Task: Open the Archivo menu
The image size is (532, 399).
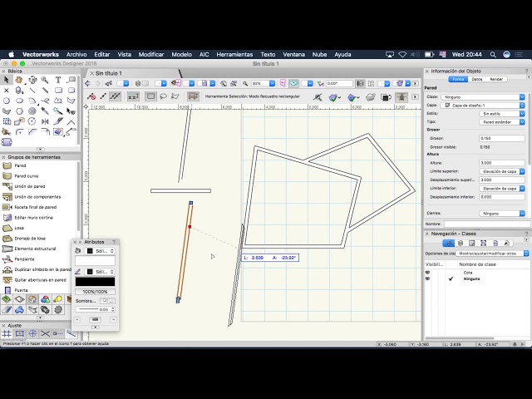Action: 76,54
